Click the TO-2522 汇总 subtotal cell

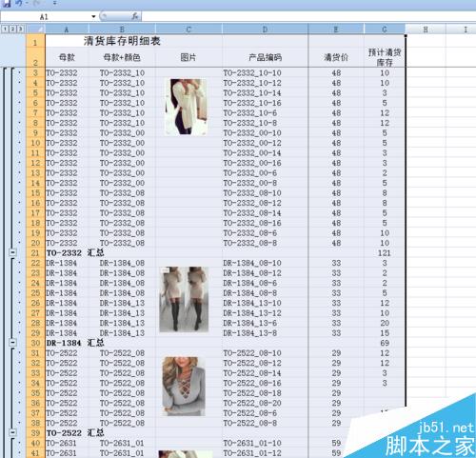(x=75, y=433)
